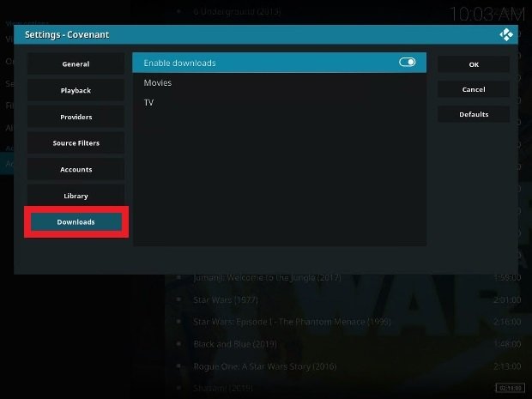Go to the Accounts tab

(76, 169)
